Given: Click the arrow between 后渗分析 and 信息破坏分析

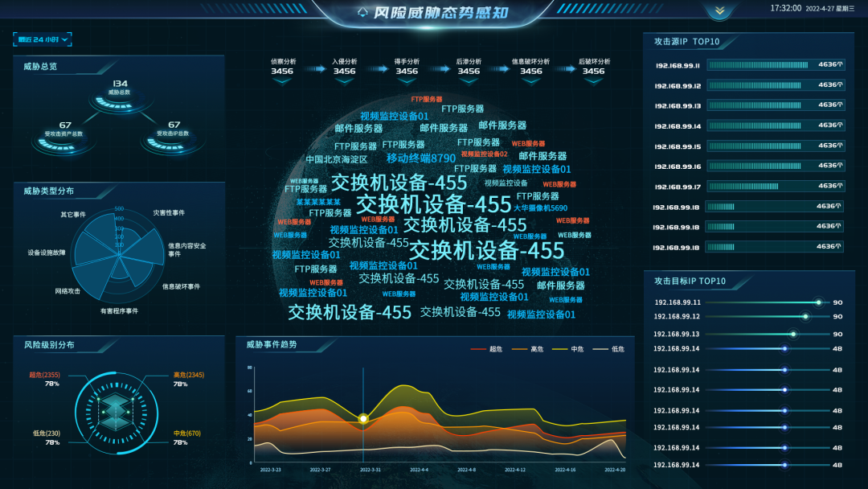Looking at the screenshot, I should (500, 70).
